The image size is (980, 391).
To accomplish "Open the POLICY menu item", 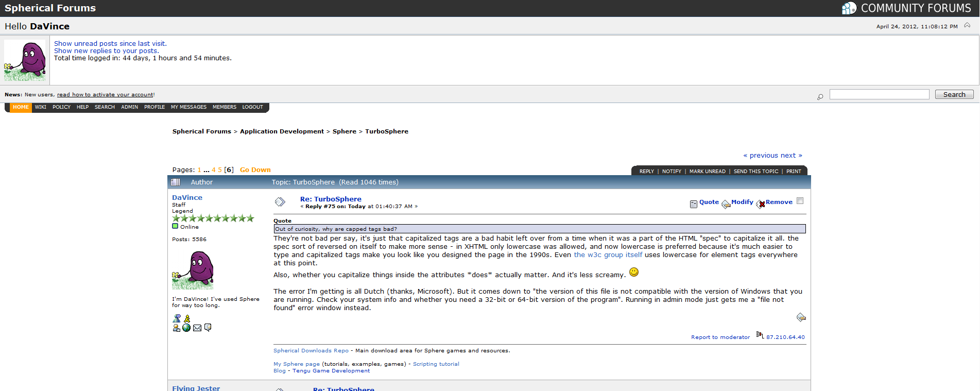I will tap(61, 107).
